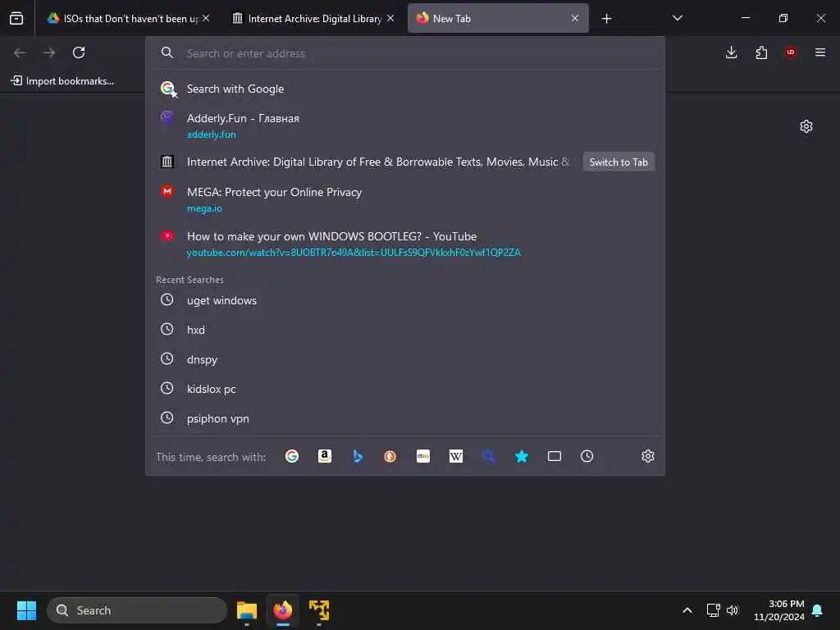Image resolution: width=840 pixels, height=630 pixels.
Task: Open MEGA Protect your Online Privacy
Action: 405,199
